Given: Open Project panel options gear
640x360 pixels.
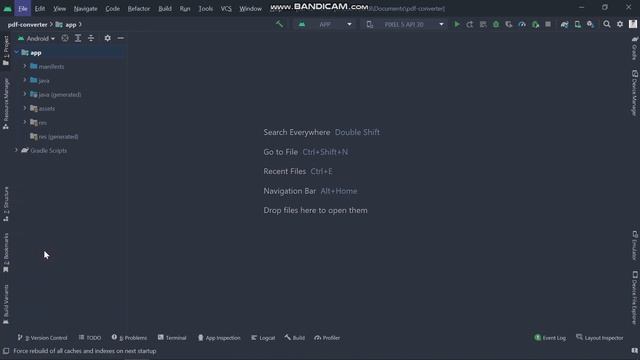Looking at the screenshot, I should point(107,38).
